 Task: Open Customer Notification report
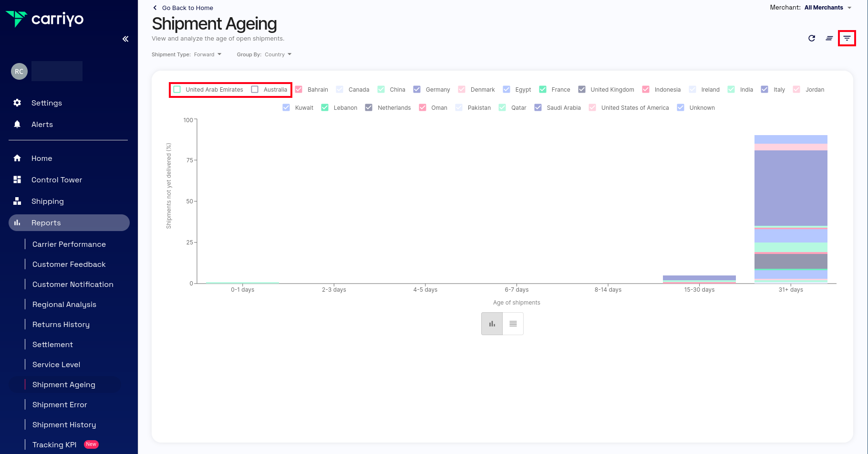(x=73, y=284)
